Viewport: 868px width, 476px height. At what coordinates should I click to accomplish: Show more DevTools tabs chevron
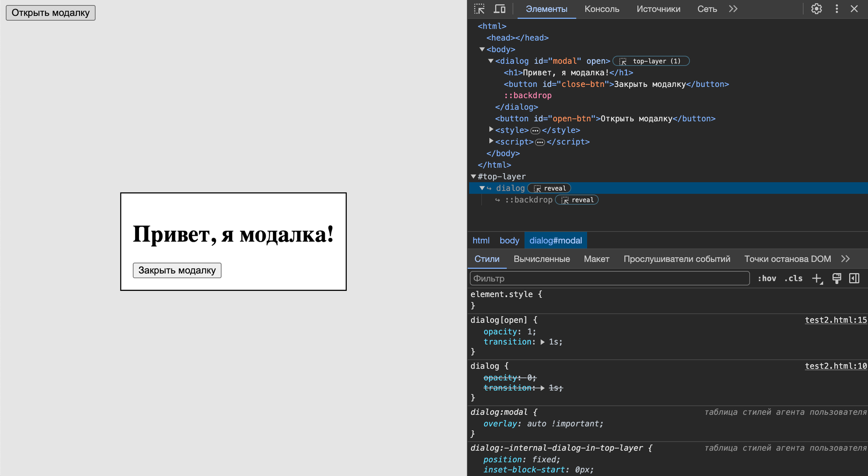point(733,9)
